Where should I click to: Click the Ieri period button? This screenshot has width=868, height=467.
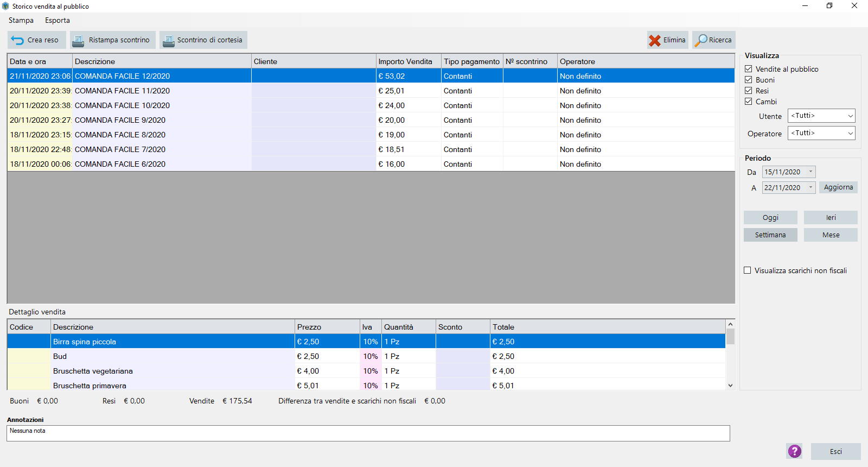click(831, 218)
